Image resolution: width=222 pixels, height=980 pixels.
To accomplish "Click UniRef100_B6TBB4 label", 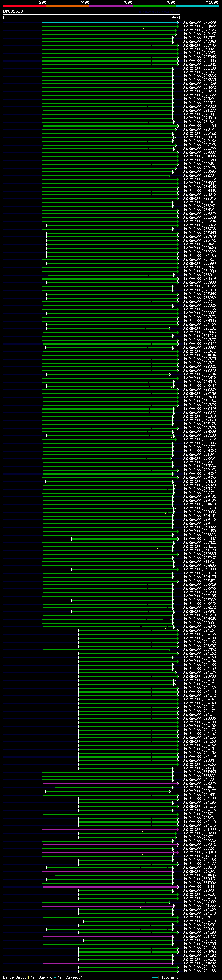I will (x=199, y=886).
